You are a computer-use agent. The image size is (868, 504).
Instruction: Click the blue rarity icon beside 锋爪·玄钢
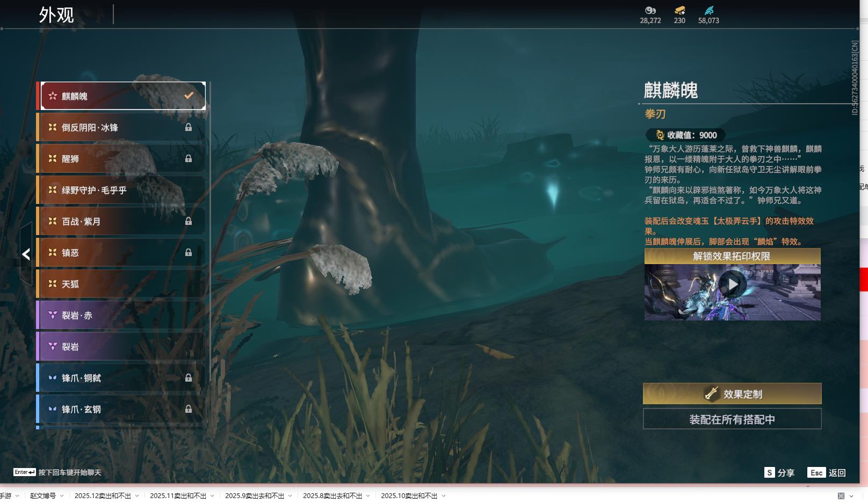53,409
